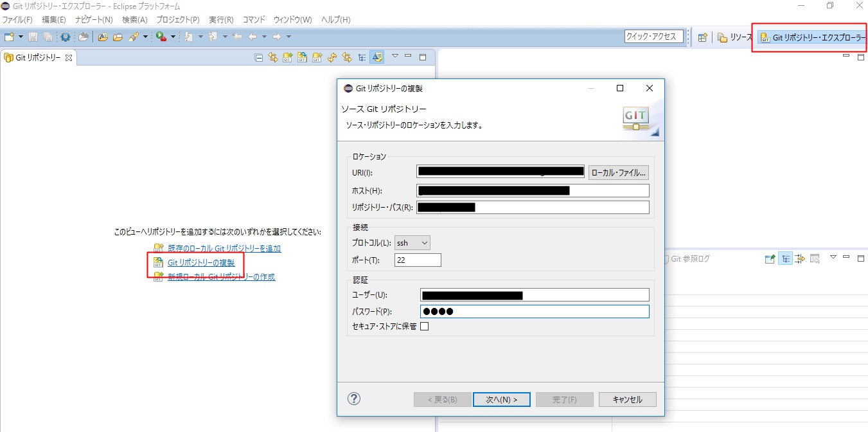Open the Git repositories view menu triangle
The height and width of the screenshot is (432, 868).
point(395,57)
